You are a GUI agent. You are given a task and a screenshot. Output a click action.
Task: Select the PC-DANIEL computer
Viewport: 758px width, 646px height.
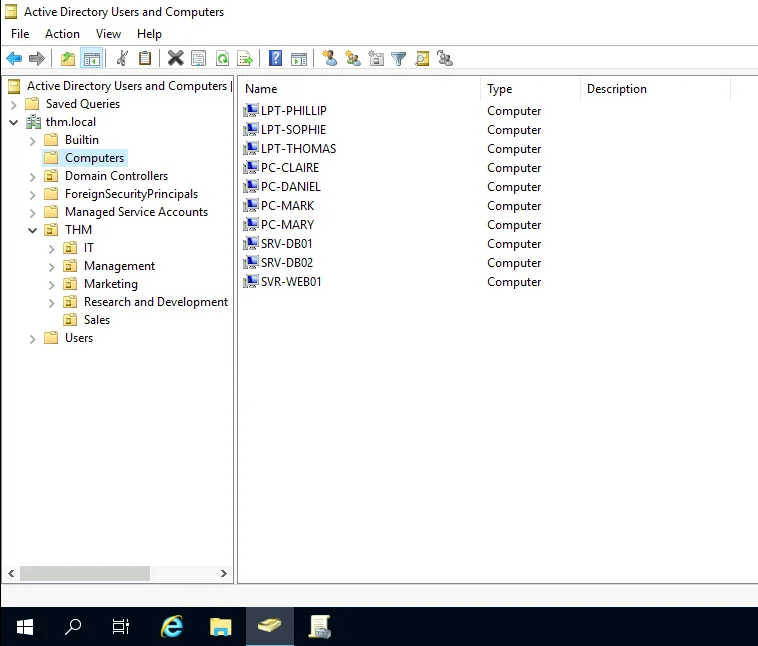click(291, 187)
